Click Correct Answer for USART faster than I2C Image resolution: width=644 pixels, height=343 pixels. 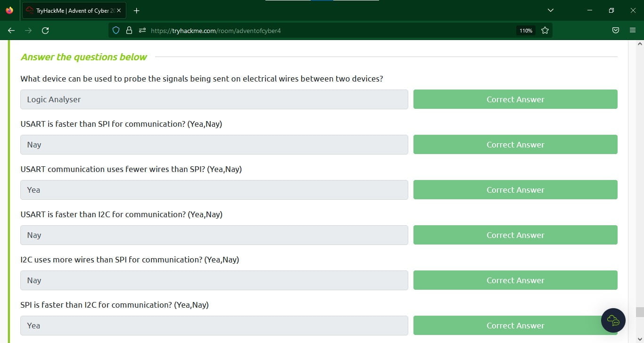515,235
